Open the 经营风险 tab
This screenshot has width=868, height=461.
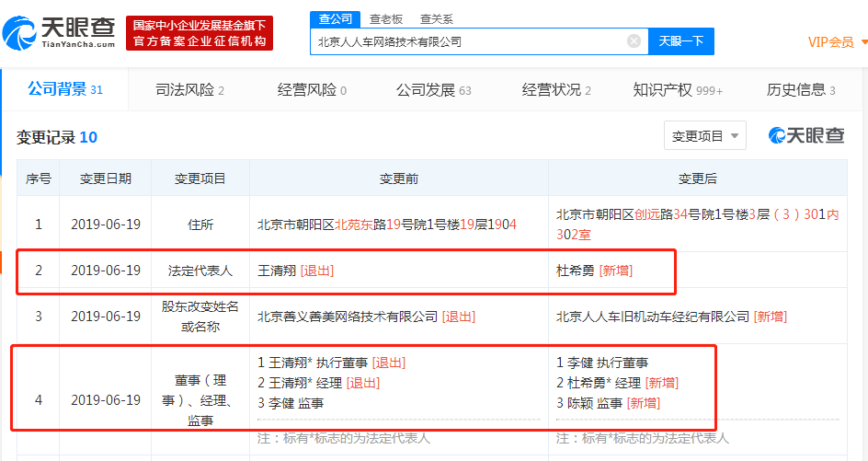coord(312,90)
